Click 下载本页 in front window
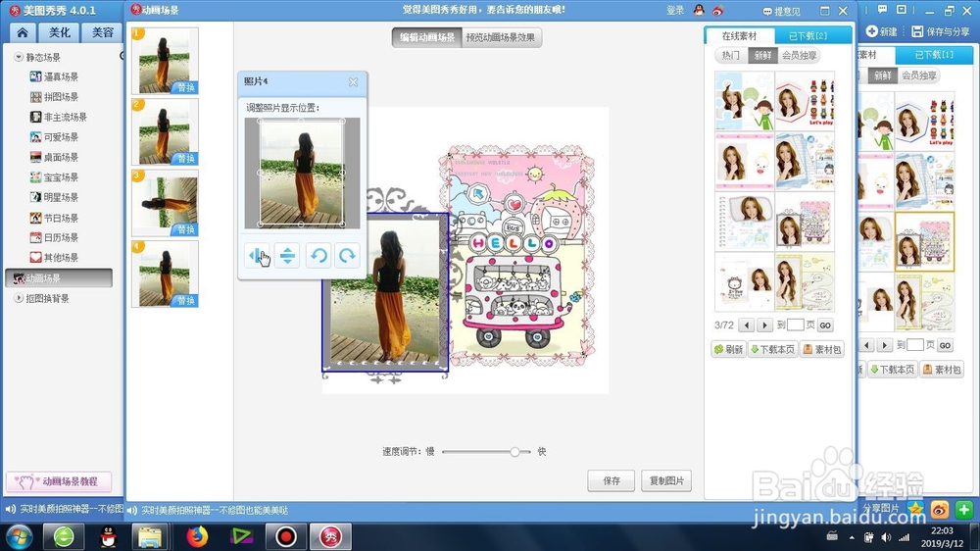 point(772,349)
